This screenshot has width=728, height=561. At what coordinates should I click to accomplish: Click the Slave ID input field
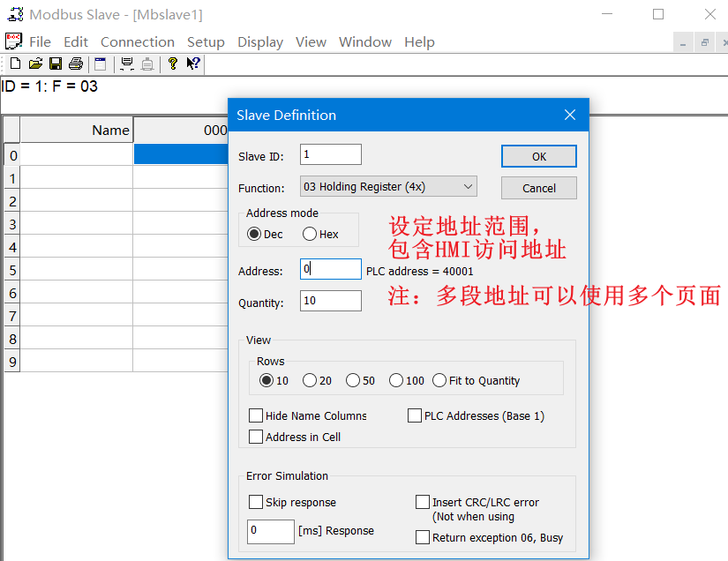pos(331,154)
